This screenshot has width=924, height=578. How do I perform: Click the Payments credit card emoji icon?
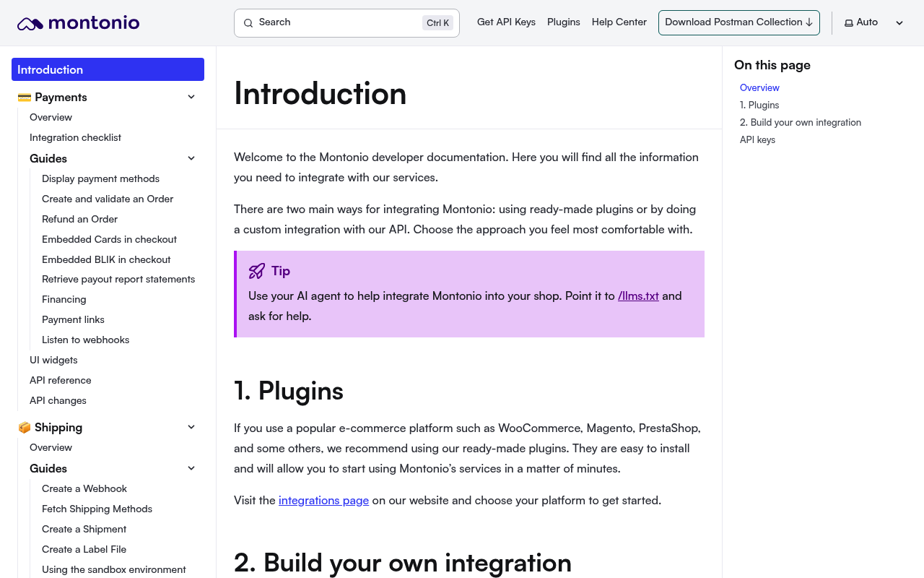(x=25, y=98)
